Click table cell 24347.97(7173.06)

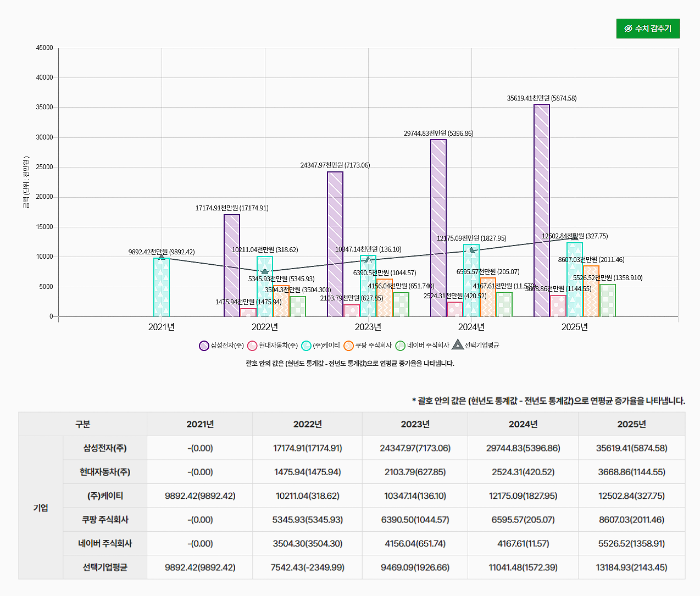(415, 448)
